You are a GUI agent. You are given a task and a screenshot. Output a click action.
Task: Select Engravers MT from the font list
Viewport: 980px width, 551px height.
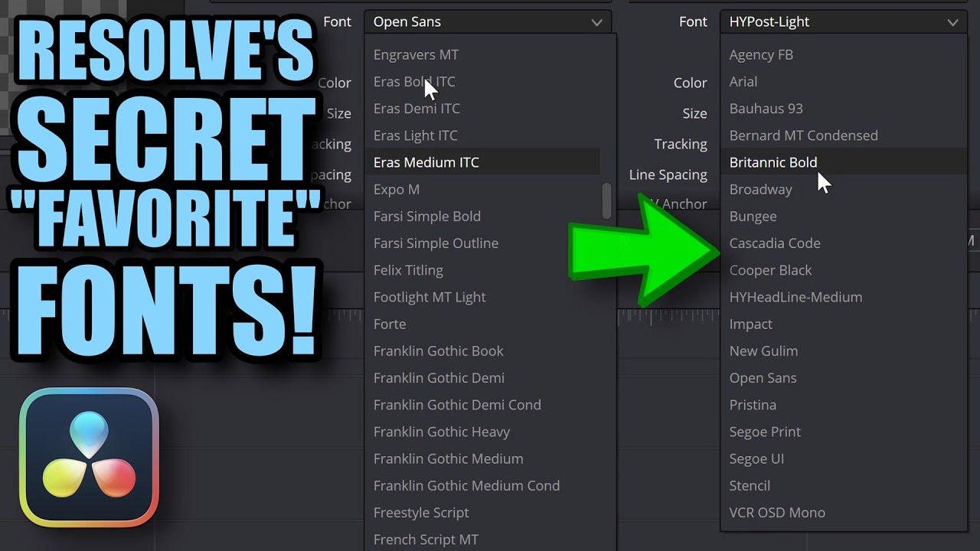click(x=416, y=55)
